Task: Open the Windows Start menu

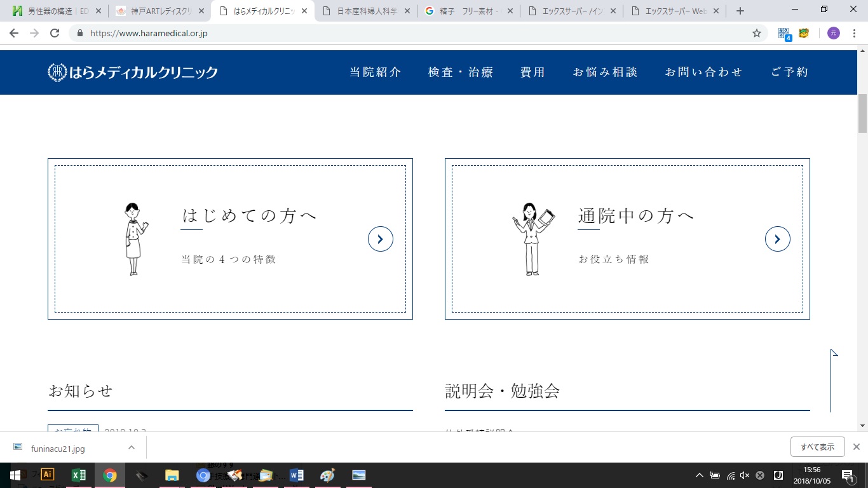Action: click(x=15, y=475)
